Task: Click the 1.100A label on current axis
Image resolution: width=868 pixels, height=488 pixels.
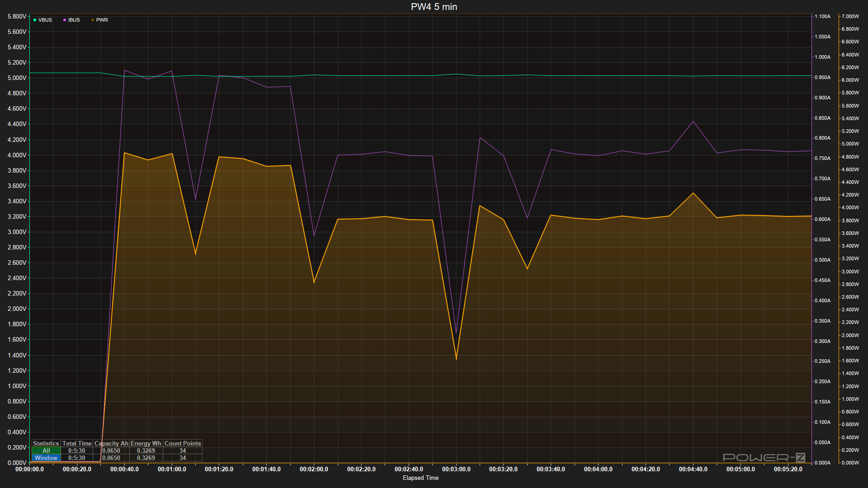Action: click(x=822, y=16)
